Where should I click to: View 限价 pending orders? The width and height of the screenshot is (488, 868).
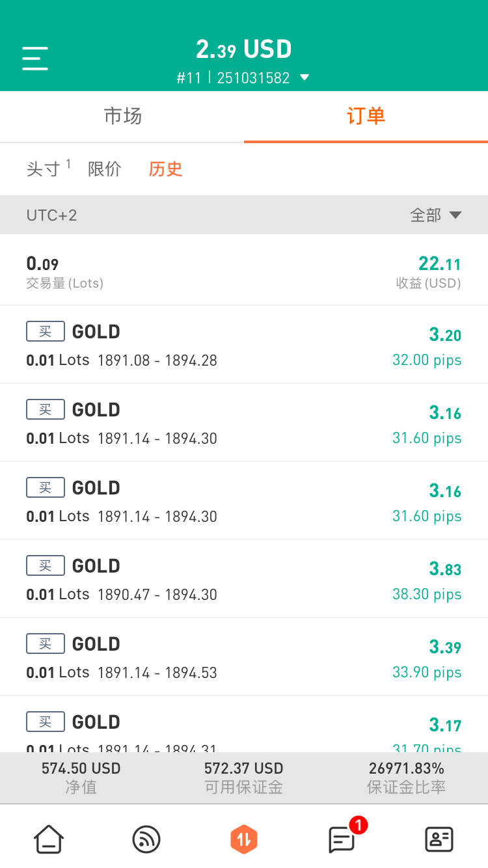click(x=105, y=169)
